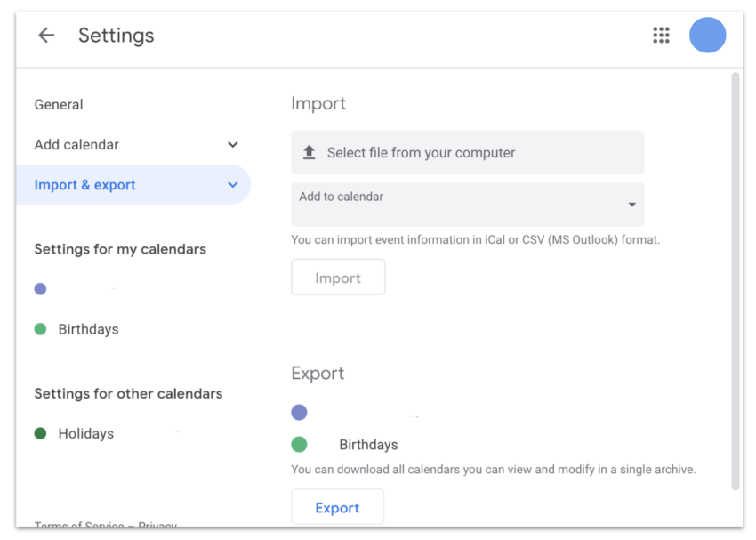The height and width of the screenshot is (540, 756).
Task: Select the Import & export menu item
Action: click(x=133, y=185)
